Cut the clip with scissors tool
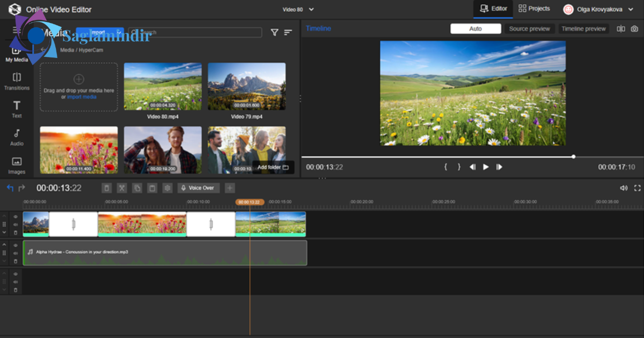The image size is (644, 338). coord(122,188)
